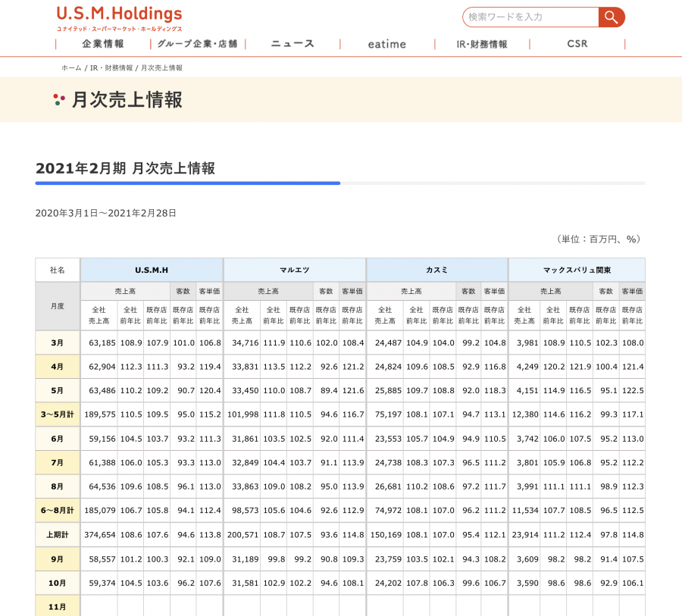Click the U.S.M.Holdings logo
682x616 pixels.
coord(119,18)
